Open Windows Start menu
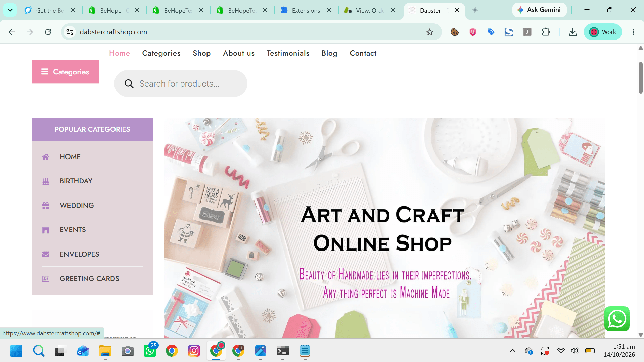This screenshot has width=644, height=362. [16, 351]
